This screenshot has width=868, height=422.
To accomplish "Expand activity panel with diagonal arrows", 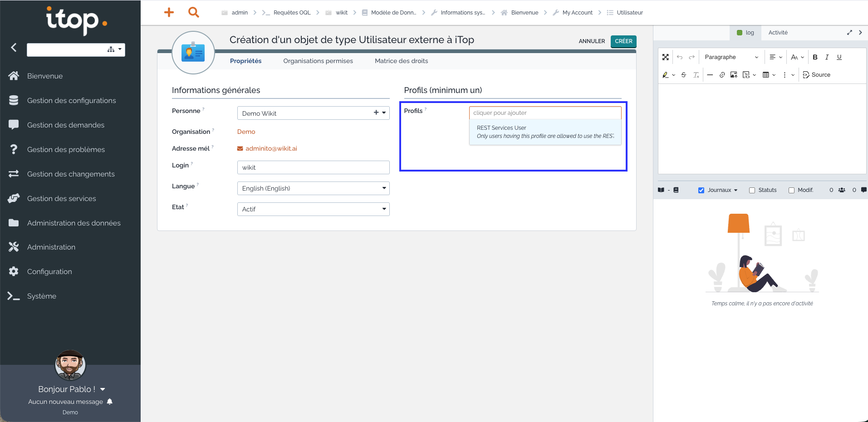I will (849, 33).
